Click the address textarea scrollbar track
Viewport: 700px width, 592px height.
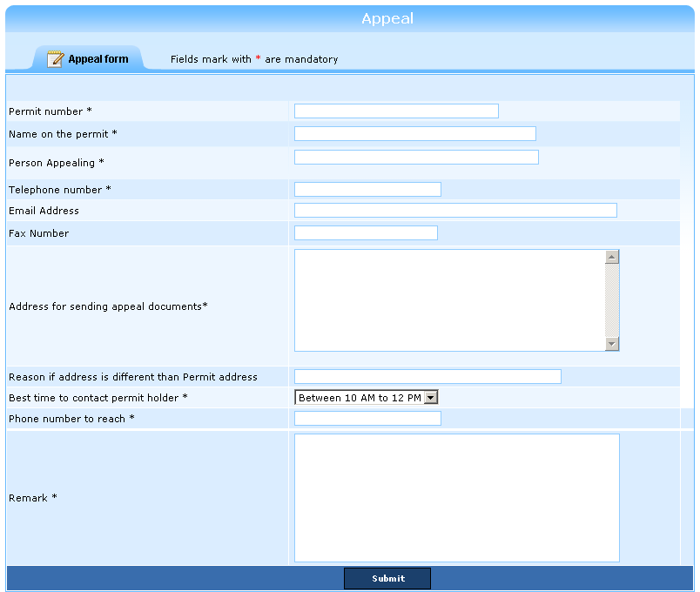pos(612,300)
